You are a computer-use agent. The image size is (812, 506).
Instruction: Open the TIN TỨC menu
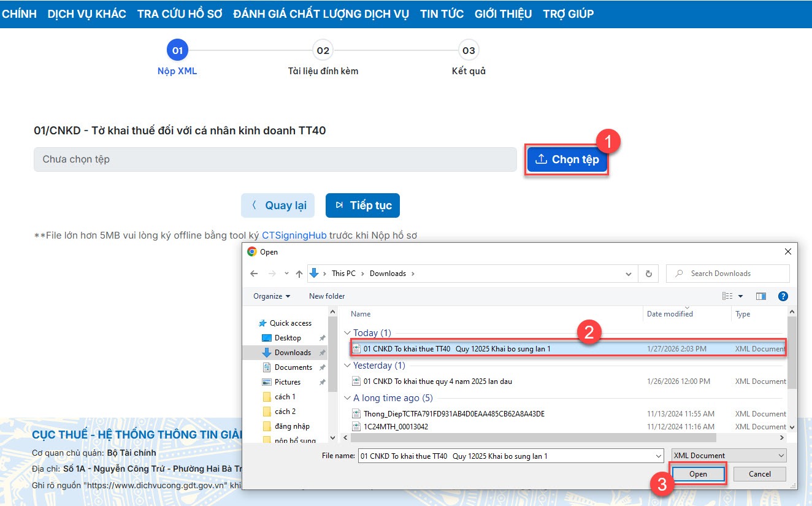442,13
